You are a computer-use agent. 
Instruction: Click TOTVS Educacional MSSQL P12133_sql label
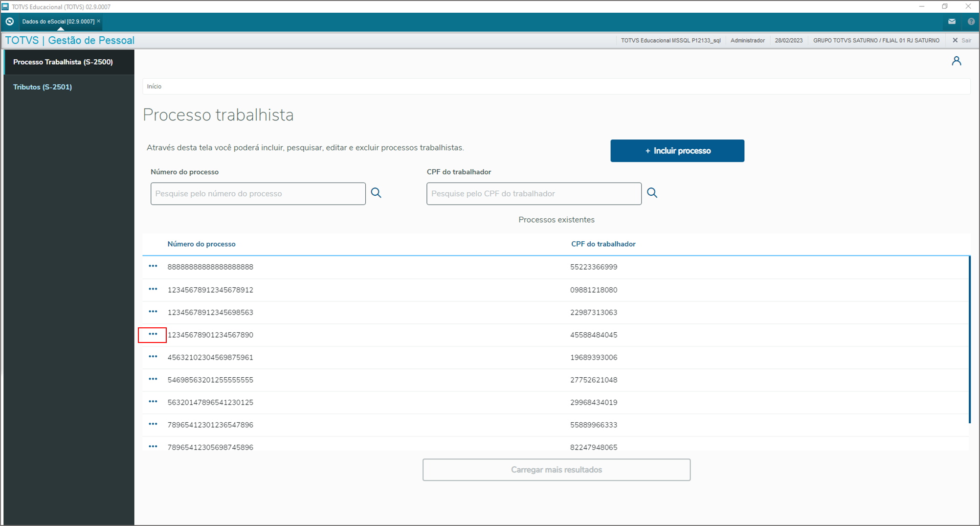(x=671, y=41)
